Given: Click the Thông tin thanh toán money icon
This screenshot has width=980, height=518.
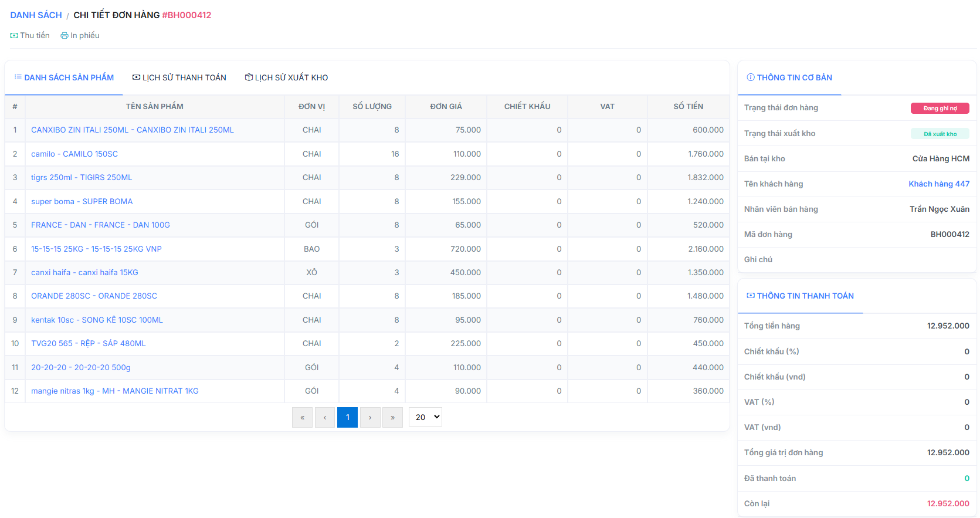Looking at the screenshot, I should coord(750,296).
